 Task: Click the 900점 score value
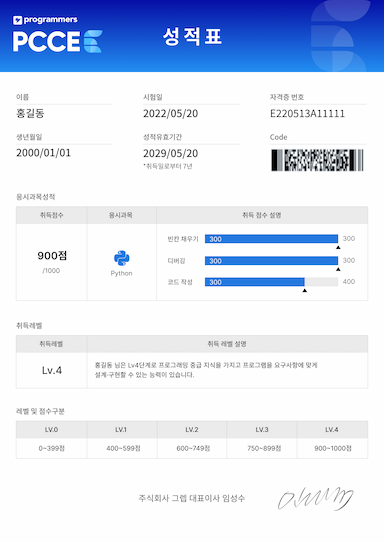tap(52, 255)
